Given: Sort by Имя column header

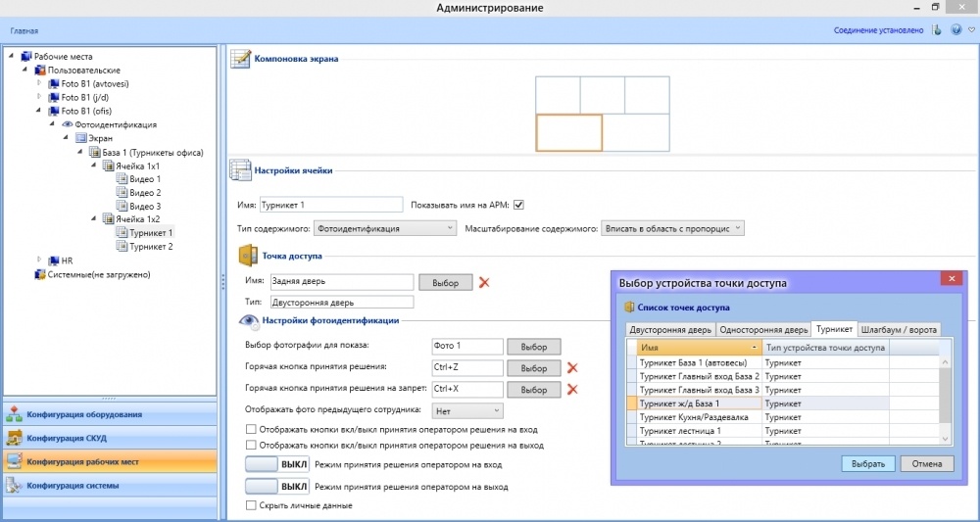Looking at the screenshot, I should pyautogui.click(x=700, y=347).
